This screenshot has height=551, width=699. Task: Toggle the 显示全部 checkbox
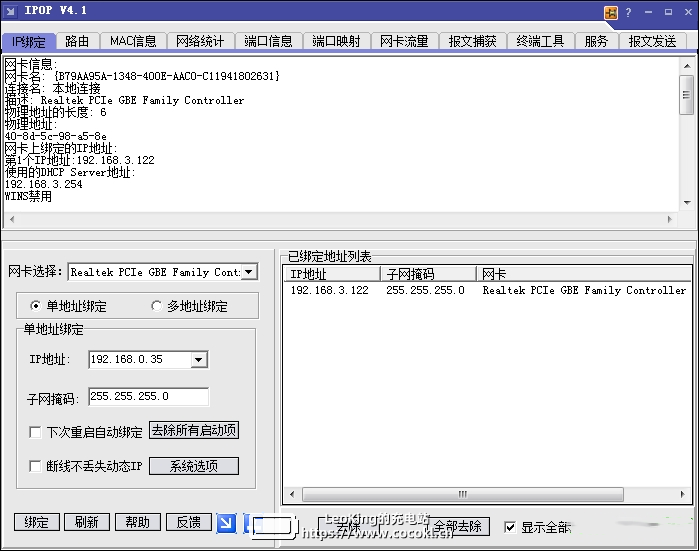coord(510,527)
